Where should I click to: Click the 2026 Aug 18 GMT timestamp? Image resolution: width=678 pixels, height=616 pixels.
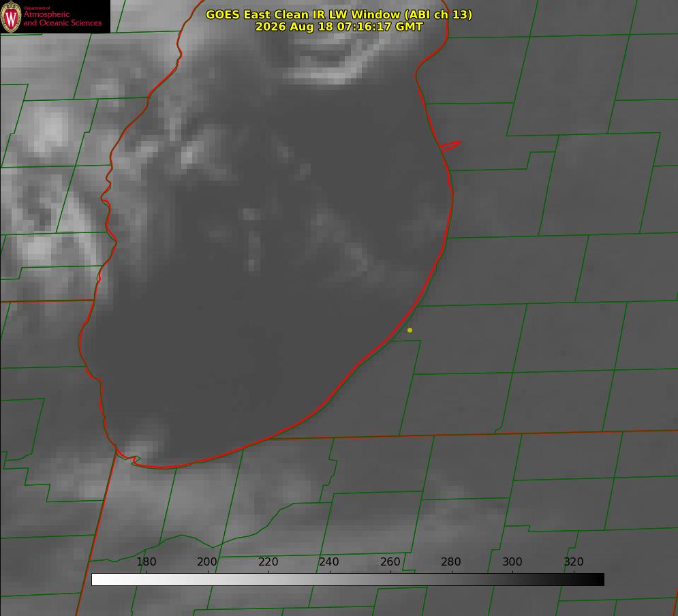tap(339, 27)
